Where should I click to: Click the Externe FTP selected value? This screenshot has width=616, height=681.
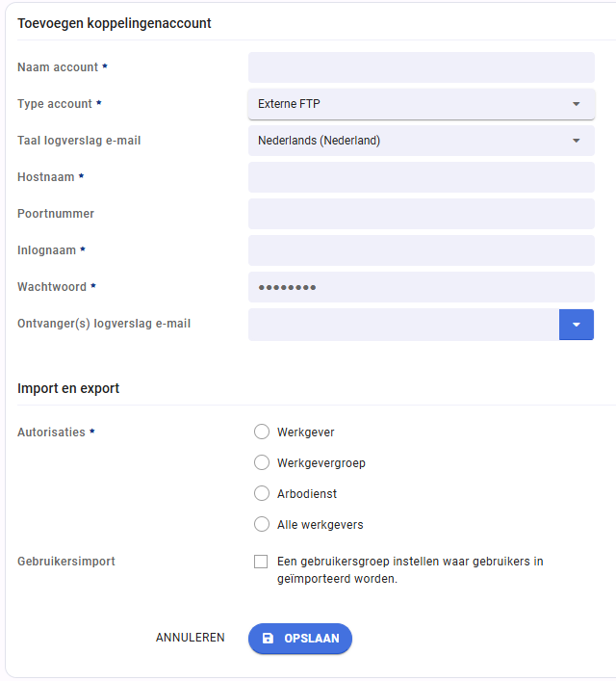tap(289, 104)
